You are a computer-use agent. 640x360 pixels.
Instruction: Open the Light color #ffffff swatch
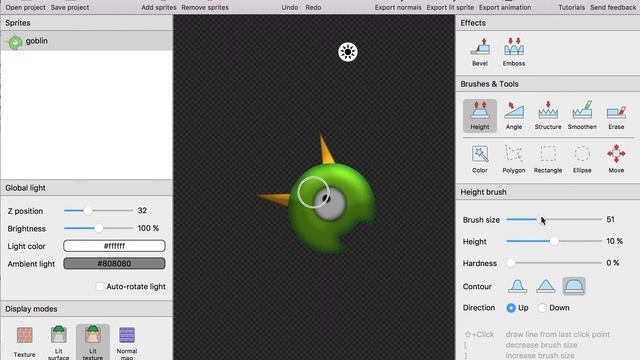coord(114,246)
